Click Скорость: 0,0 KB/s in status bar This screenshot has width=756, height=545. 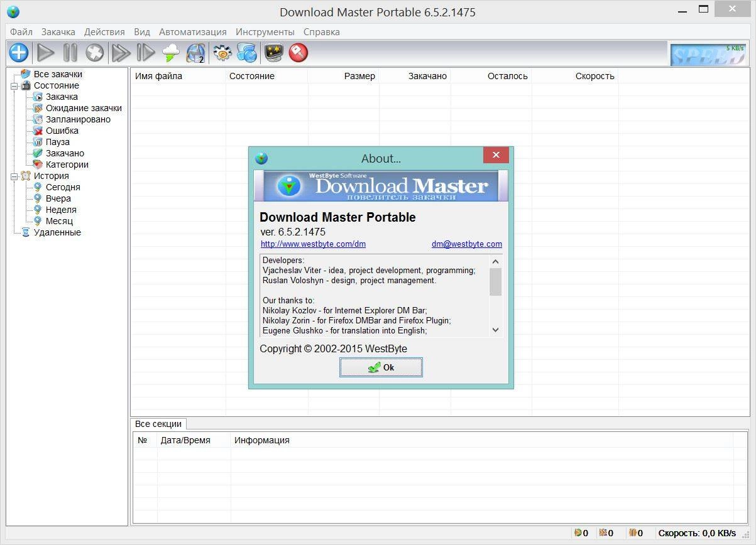(x=697, y=533)
